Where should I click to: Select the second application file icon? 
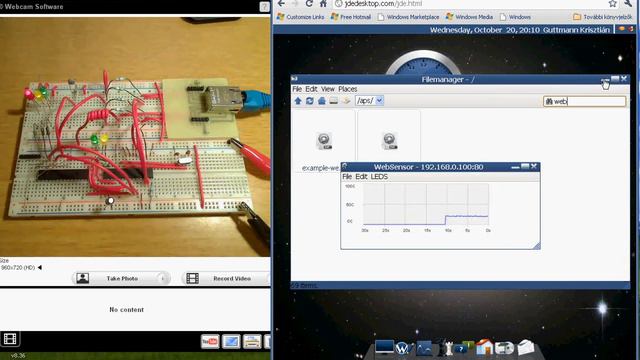pos(389,141)
